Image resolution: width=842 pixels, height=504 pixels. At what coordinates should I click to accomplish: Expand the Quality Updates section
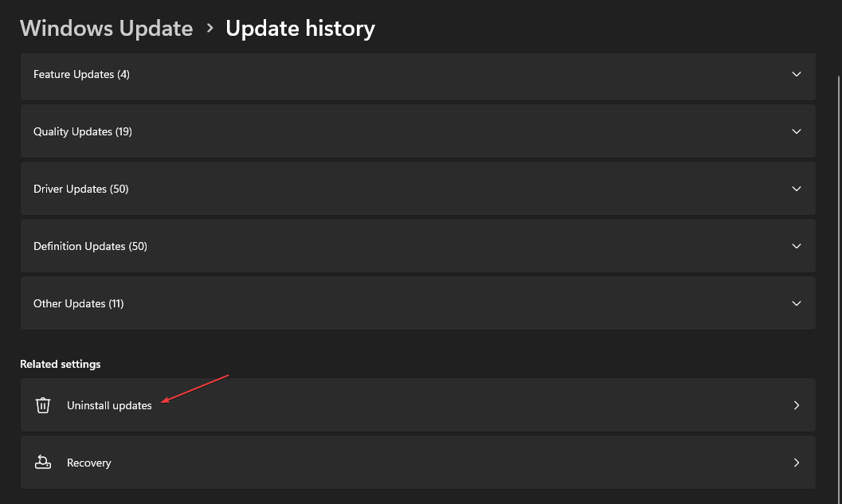pos(797,131)
